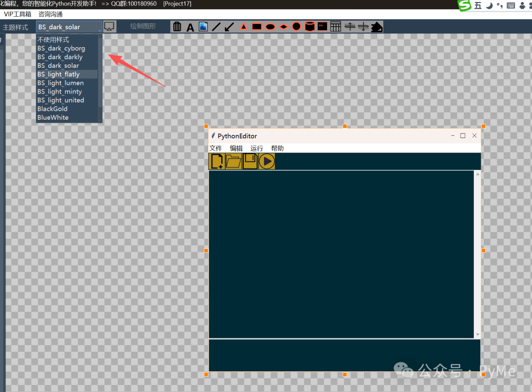Image resolution: width=532 pixels, height=392 pixels.
Task: Click the Sogou input method S icon
Action: click(x=464, y=5)
